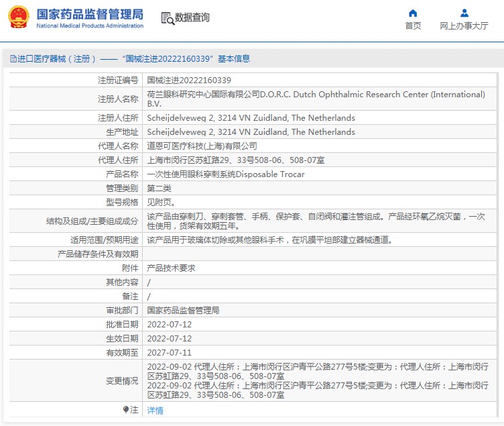Click the 代理人住所 address value
This screenshot has width=504, height=426.
click(236, 160)
